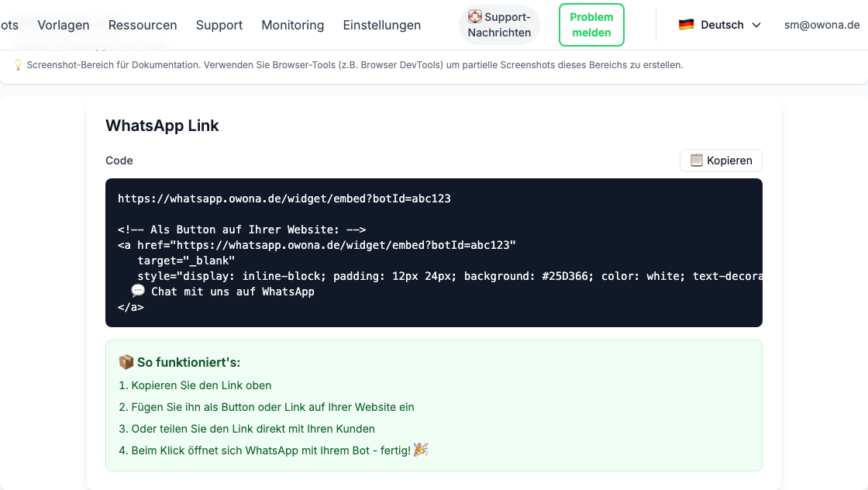
Task: Click the lightbulb hint icon
Action: click(x=18, y=65)
